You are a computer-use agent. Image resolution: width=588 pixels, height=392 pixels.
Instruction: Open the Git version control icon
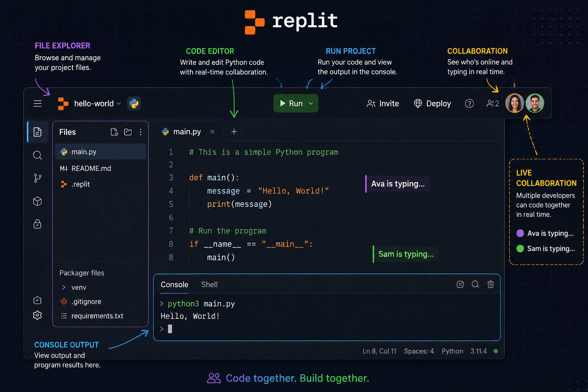pyautogui.click(x=38, y=178)
